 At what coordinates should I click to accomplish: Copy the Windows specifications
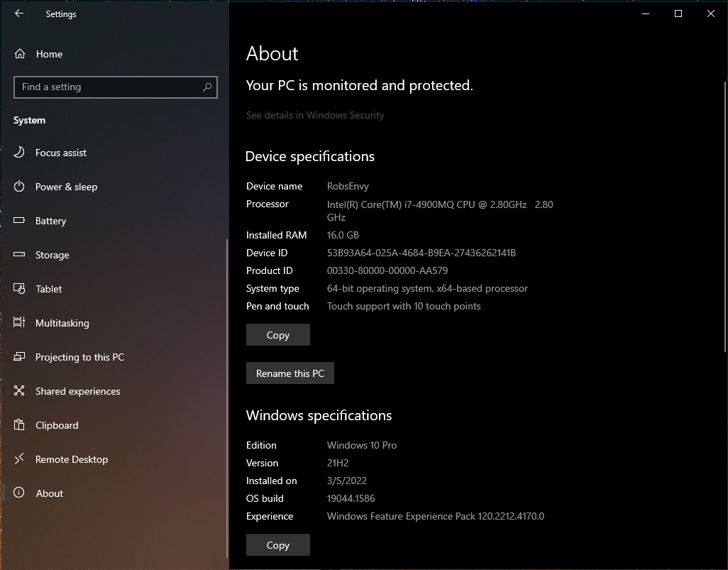(x=277, y=545)
